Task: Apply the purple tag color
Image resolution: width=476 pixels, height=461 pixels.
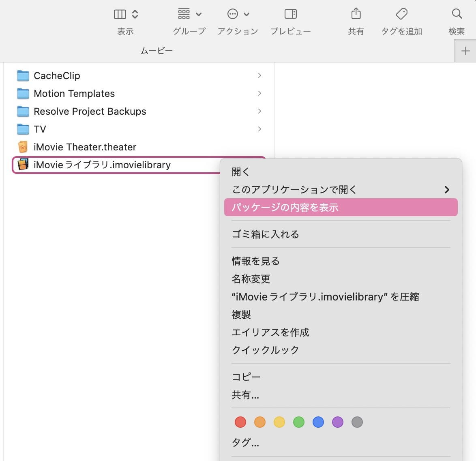Action: pos(338,422)
